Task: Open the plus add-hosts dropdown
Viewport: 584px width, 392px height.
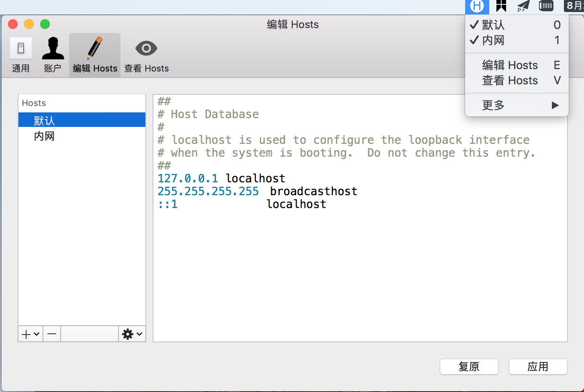Action: click(x=31, y=334)
